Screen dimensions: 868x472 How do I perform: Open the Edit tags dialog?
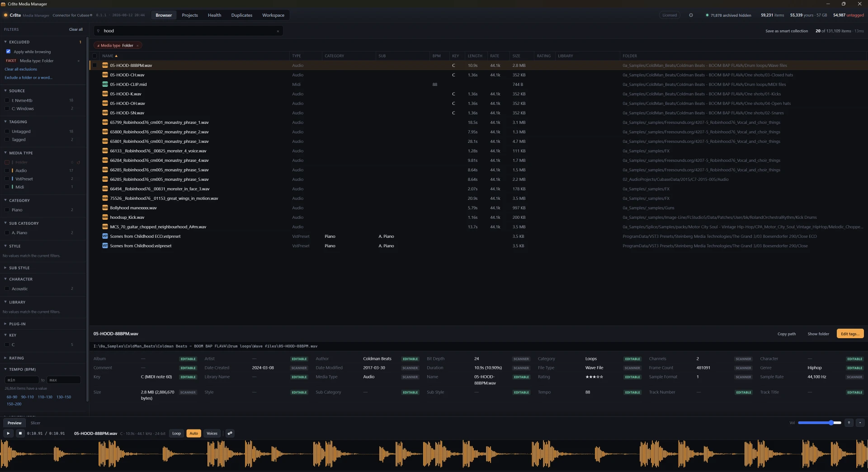[850, 334]
